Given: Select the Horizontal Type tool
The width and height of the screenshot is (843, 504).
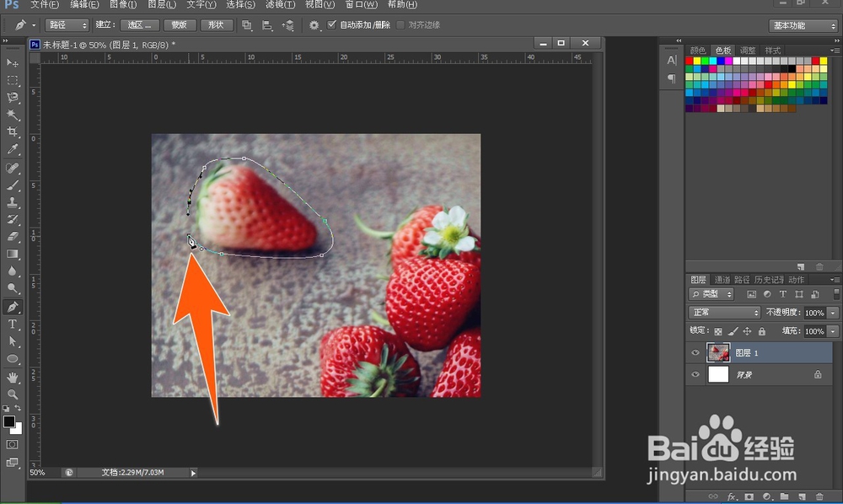Looking at the screenshot, I should (x=13, y=324).
